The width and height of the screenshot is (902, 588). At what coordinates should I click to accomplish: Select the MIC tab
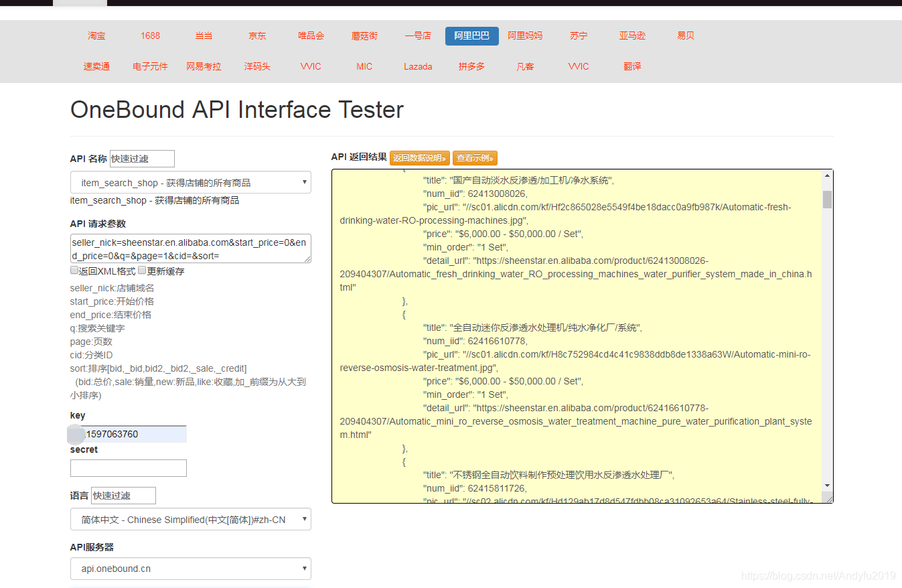(x=364, y=67)
